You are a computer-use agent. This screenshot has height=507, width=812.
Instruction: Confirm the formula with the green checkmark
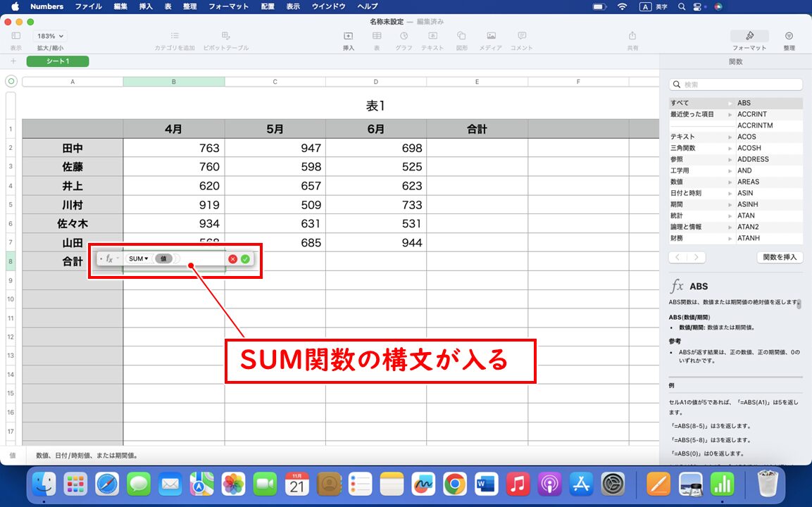tap(245, 258)
